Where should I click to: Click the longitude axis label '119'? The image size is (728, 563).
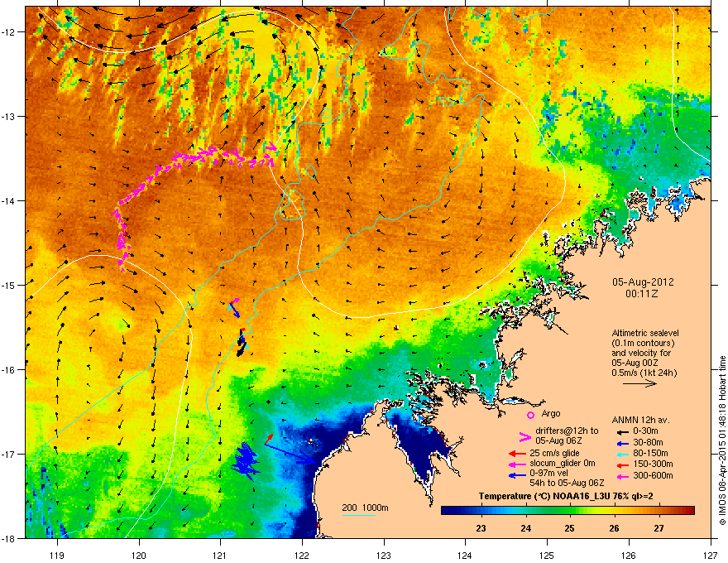coord(56,555)
